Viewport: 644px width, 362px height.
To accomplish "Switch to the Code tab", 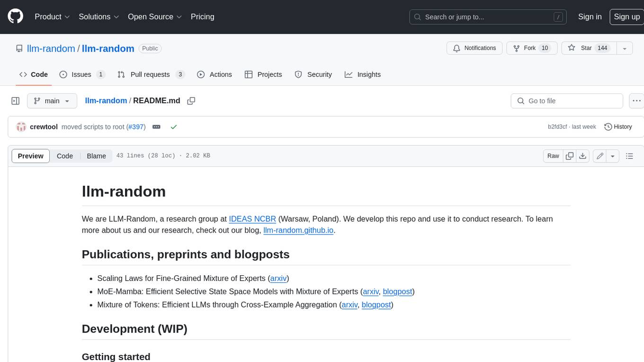I will click(x=33, y=74).
